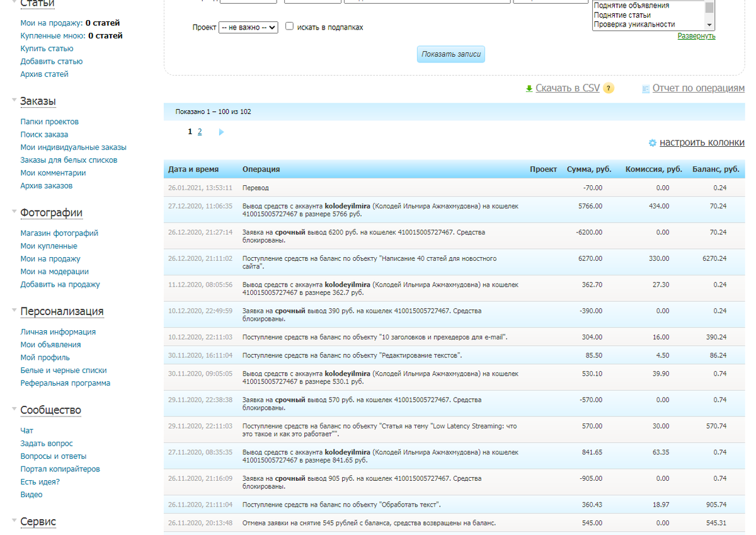Open 'Есть идея?' sidebar link

40,482
